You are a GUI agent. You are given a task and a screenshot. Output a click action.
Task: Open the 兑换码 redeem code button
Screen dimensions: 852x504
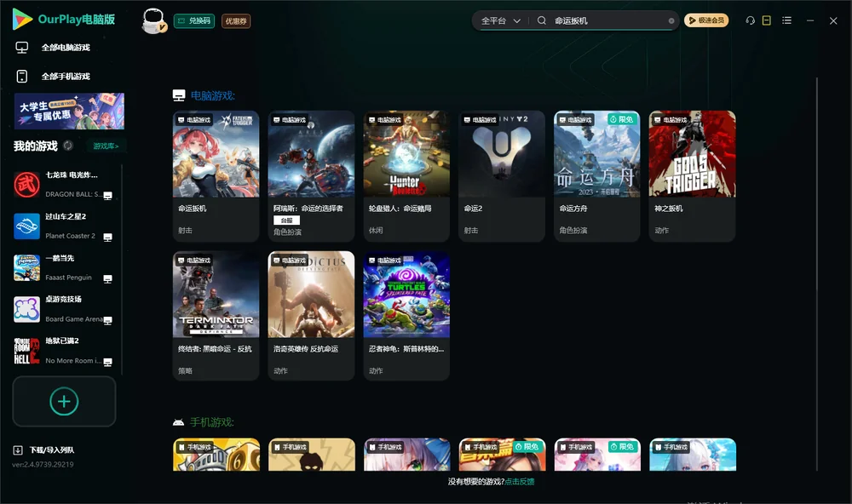[x=194, y=21]
